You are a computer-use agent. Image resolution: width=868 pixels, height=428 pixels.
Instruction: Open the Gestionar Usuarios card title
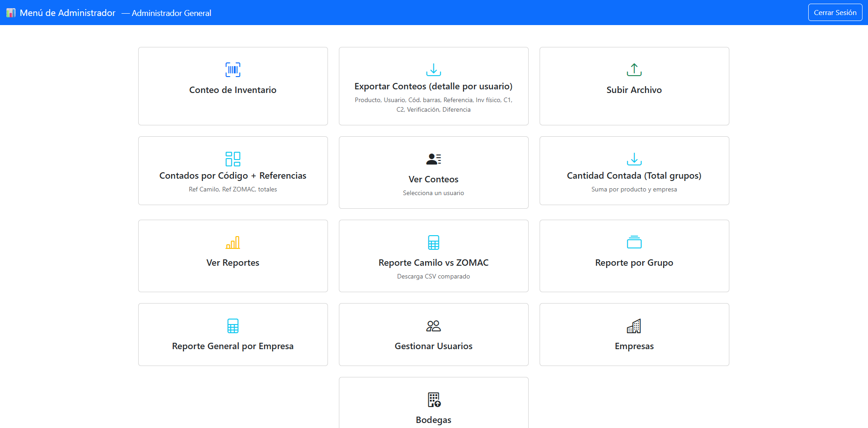click(433, 346)
